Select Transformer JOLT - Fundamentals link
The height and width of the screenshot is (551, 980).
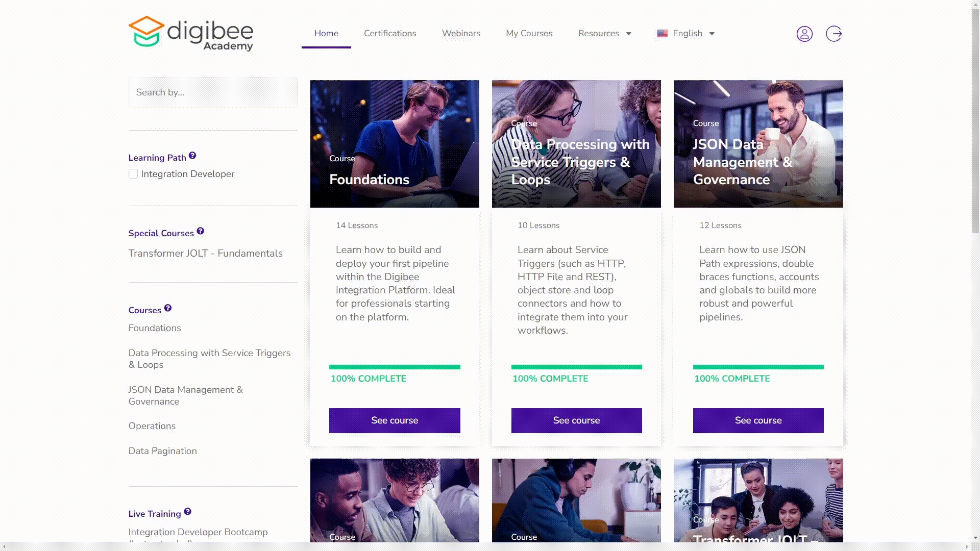205,254
